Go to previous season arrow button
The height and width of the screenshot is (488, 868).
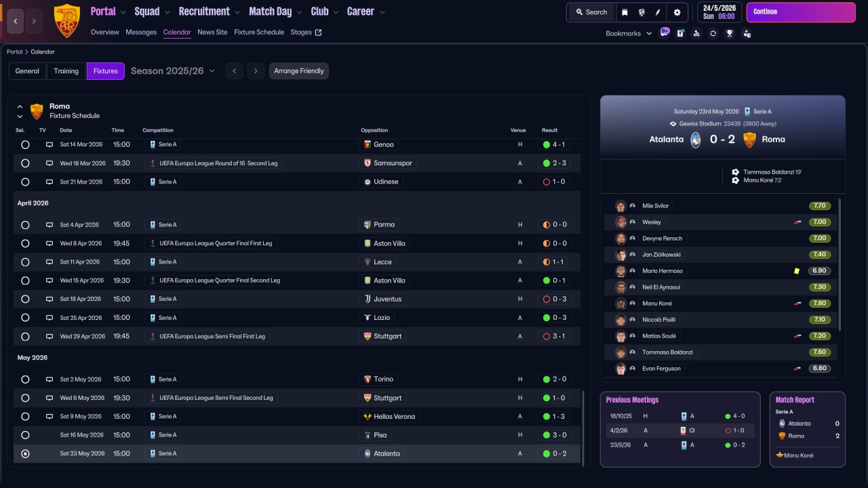pos(235,71)
